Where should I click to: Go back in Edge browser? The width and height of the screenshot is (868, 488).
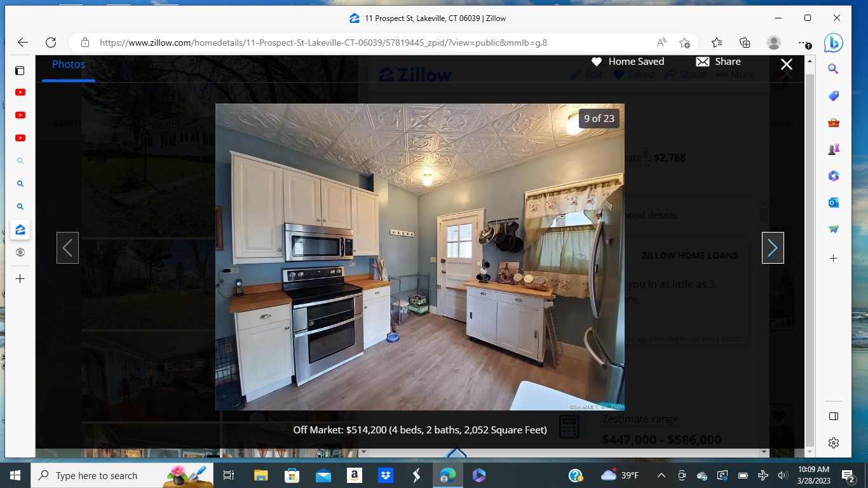pos(22,43)
